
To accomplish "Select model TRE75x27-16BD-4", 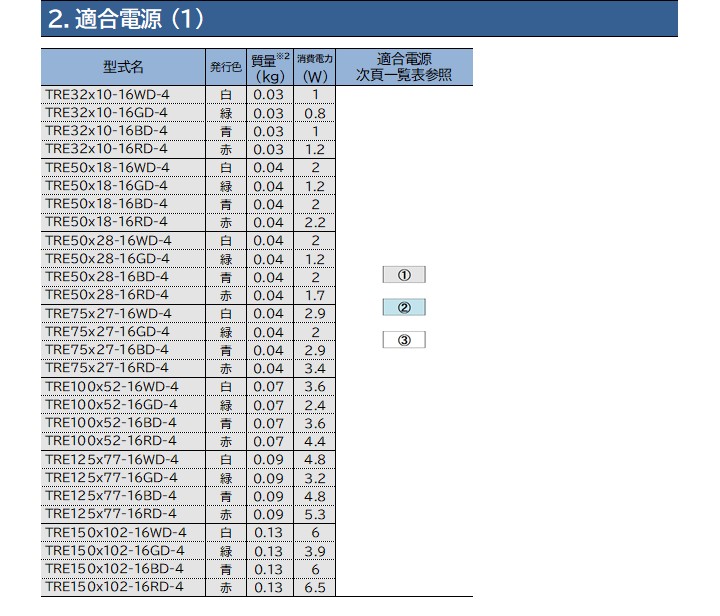I will 107,350.
